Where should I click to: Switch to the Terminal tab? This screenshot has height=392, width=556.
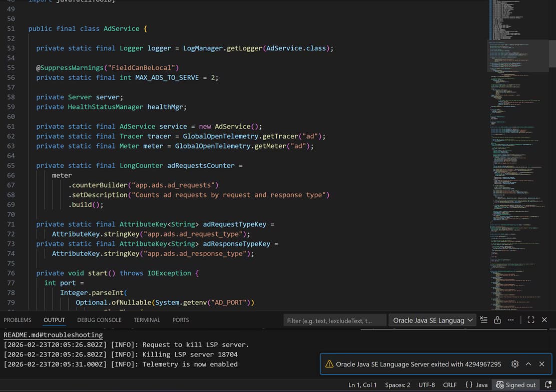(x=147, y=320)
